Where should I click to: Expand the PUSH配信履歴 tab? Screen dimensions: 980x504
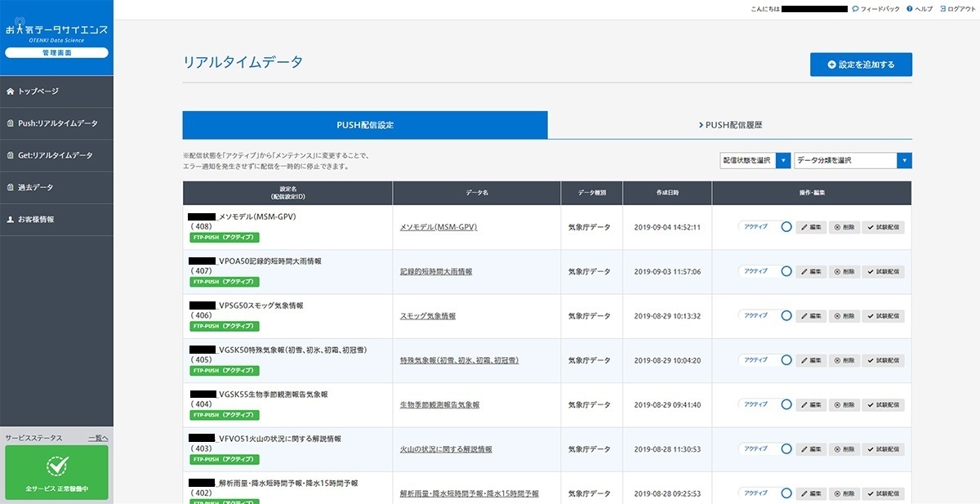point(729,125)
